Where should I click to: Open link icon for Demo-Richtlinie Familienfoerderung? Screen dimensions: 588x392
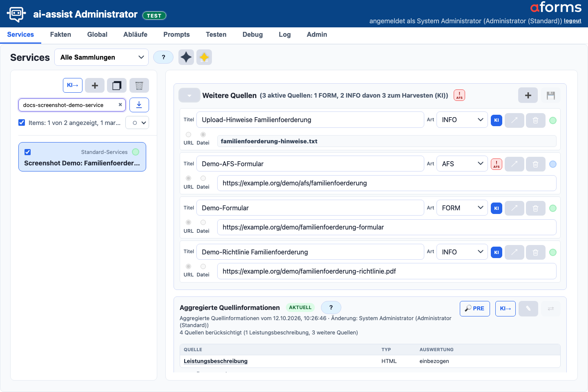click(x=514, y=252)
